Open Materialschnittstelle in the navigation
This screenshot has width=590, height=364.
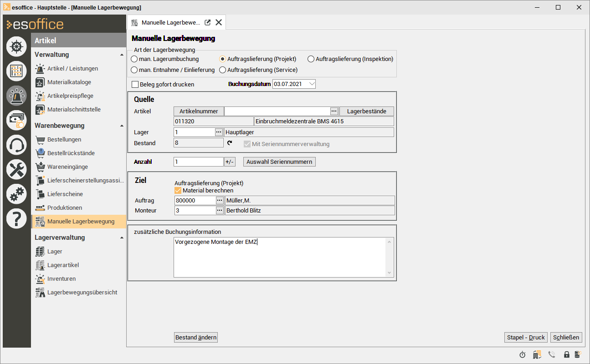(74, 110)
